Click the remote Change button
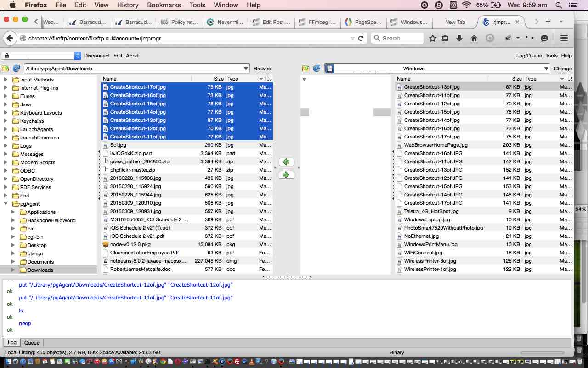Image resolution: width=588 pixels, height=368 pixels. 563,69
